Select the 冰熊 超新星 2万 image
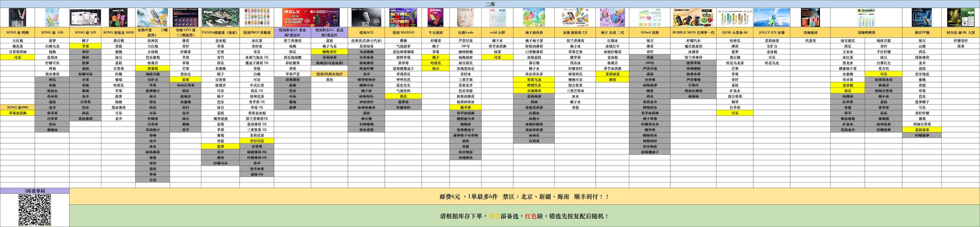Image resolution: width=980 pixels, height=227 pixels. point(575,18)
